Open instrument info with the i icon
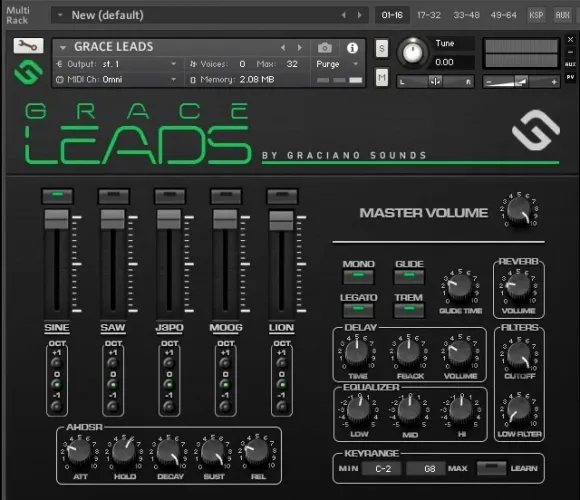Image resolution: width=580 pixels, height=500 pixels. coord(352,48)
